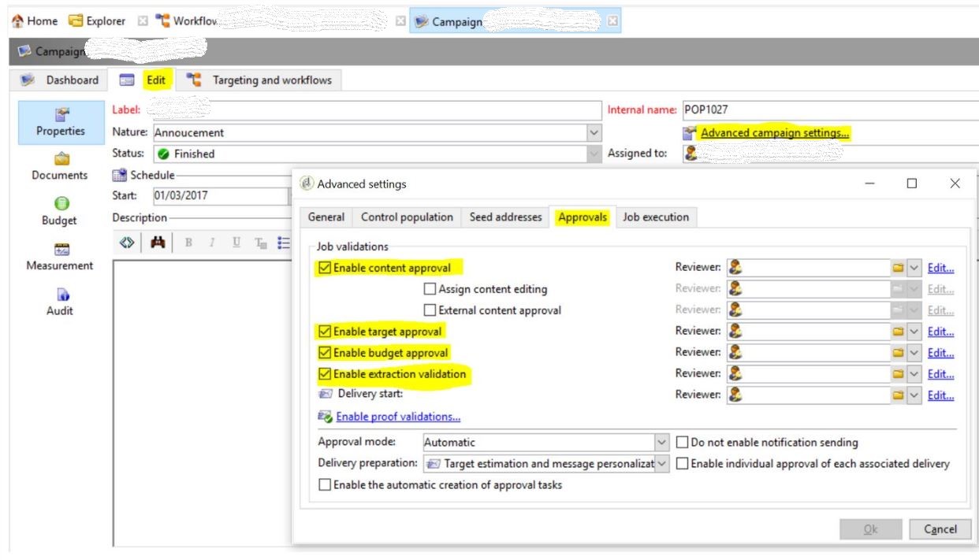Open the Targeting and workflows tab
The width and height of the screenshot is (979, 560).
click(262, 80)
